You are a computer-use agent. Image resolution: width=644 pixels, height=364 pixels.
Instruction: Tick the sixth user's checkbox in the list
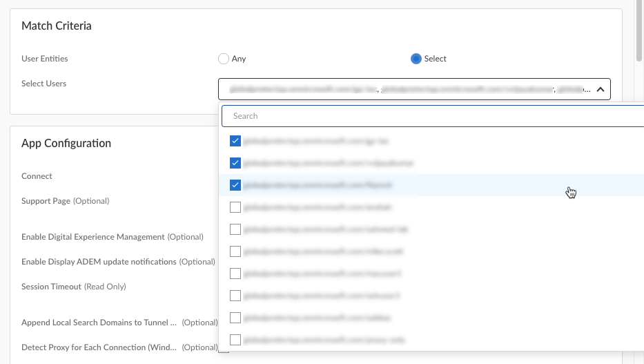(x=235, y=251)
